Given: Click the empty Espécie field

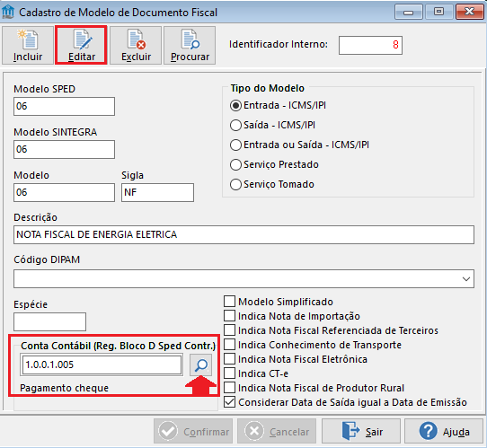Looking at the screenshot, I should coord(49,321).
